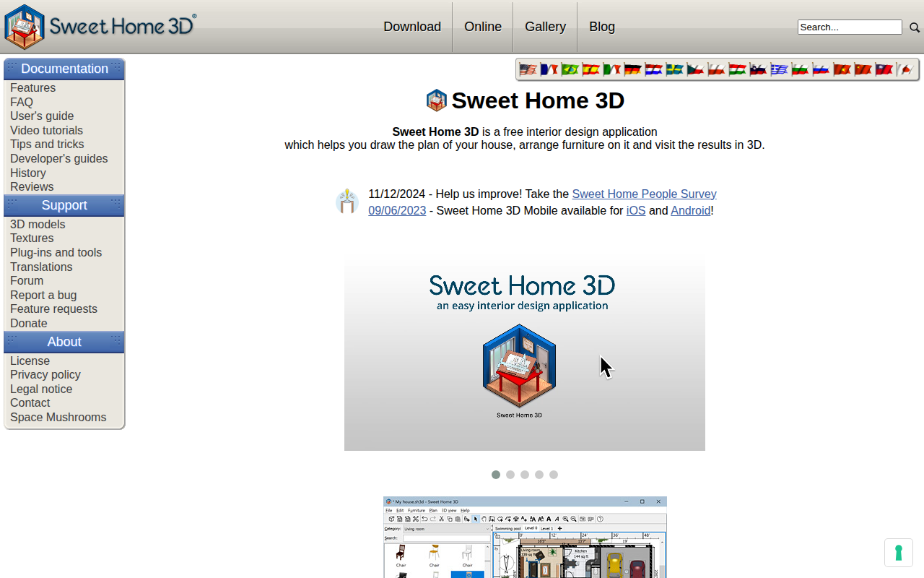
Task: Jump to the second slide dot
Action: pos(510,475)
